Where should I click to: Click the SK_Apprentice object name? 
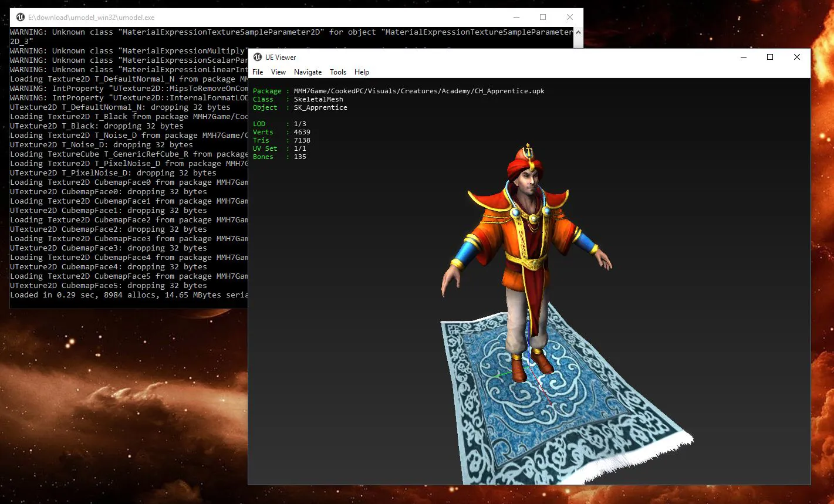pos(320,107)
